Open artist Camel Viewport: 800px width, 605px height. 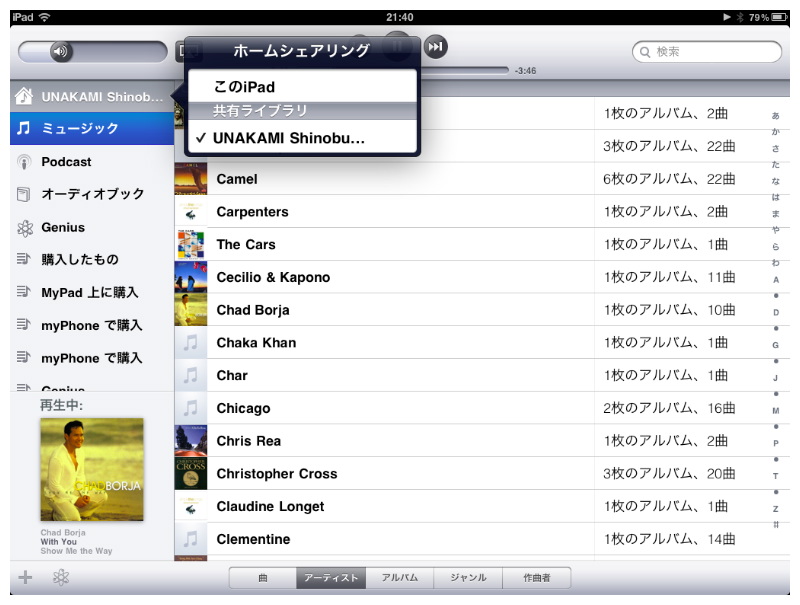click(x=482, y=179)
